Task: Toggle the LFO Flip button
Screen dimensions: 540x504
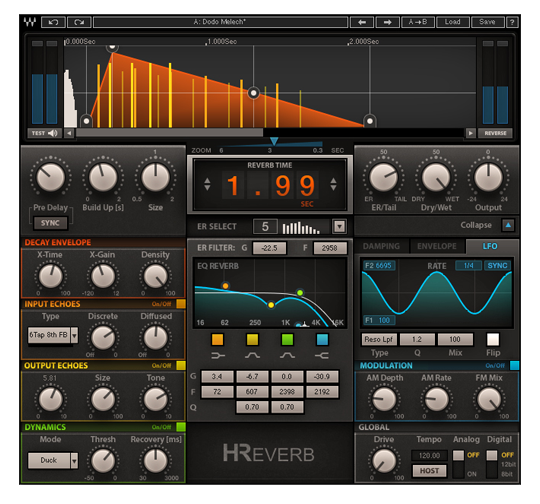Action: [x=493, y=339]
